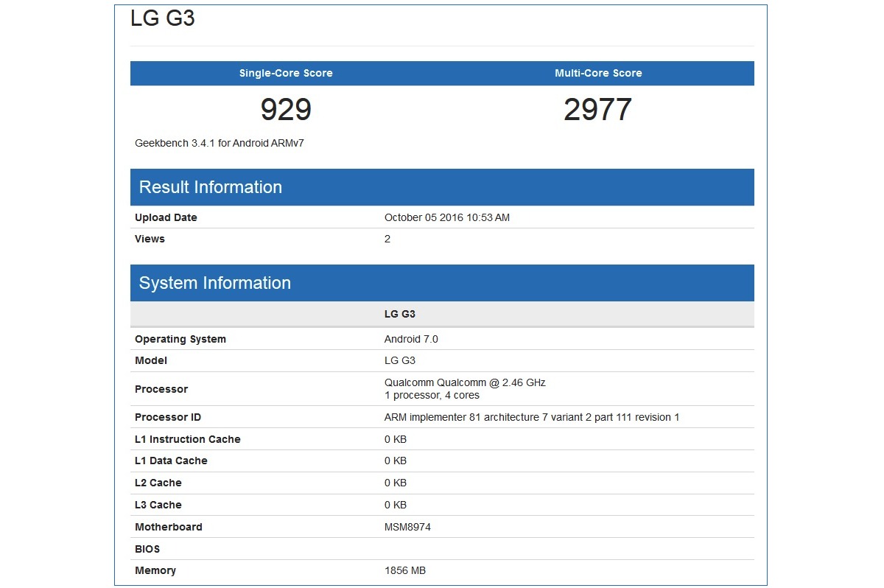
Task: Click the "Result Information" section heading
Action: pos(211,187)
